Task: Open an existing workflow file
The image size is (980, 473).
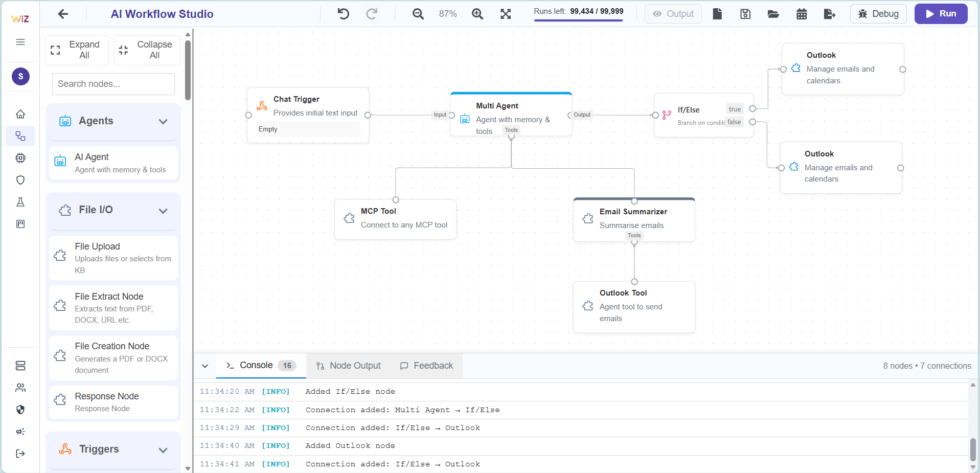Action: coord(773,14)
